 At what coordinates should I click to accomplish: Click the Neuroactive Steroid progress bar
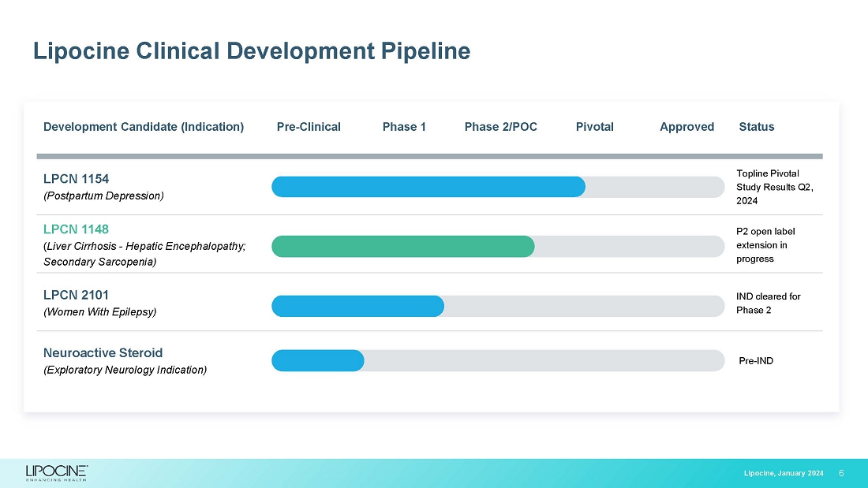point(318,360)
